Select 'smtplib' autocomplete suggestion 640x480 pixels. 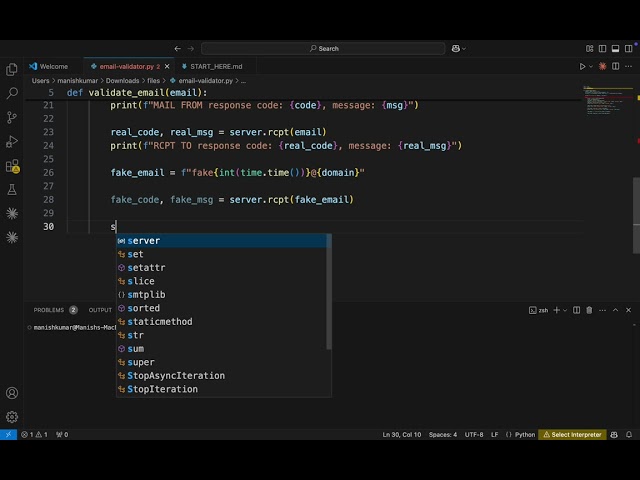pyautogui.click(x=222, y=295)
